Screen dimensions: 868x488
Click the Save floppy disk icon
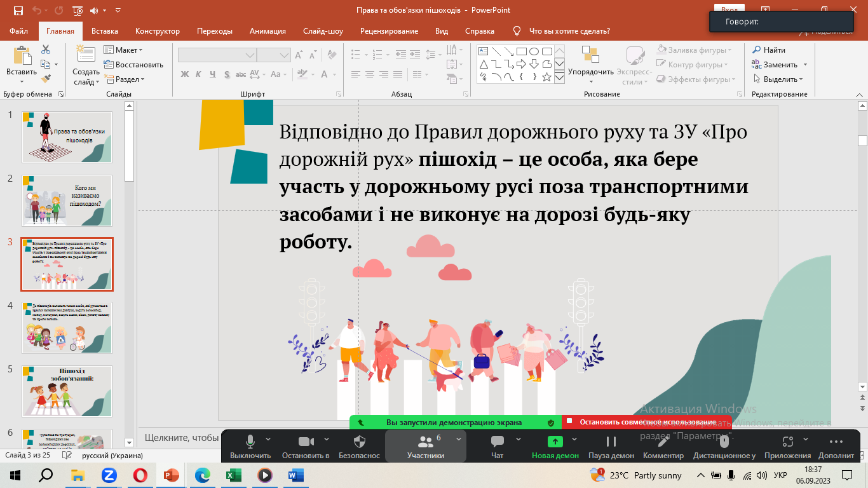[18, 10]
